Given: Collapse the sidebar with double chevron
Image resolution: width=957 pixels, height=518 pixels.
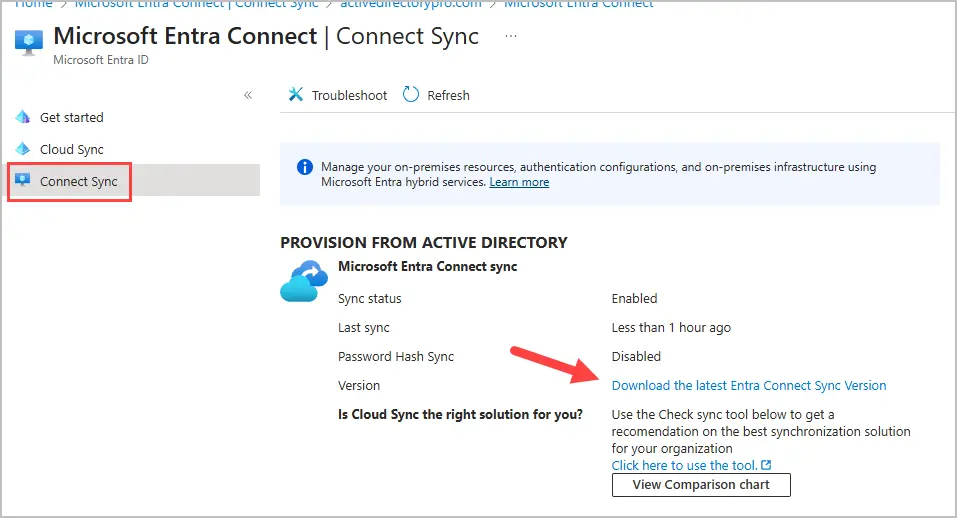Looking at the screenshot, I should pyautogui.click(x=248, y=95).
